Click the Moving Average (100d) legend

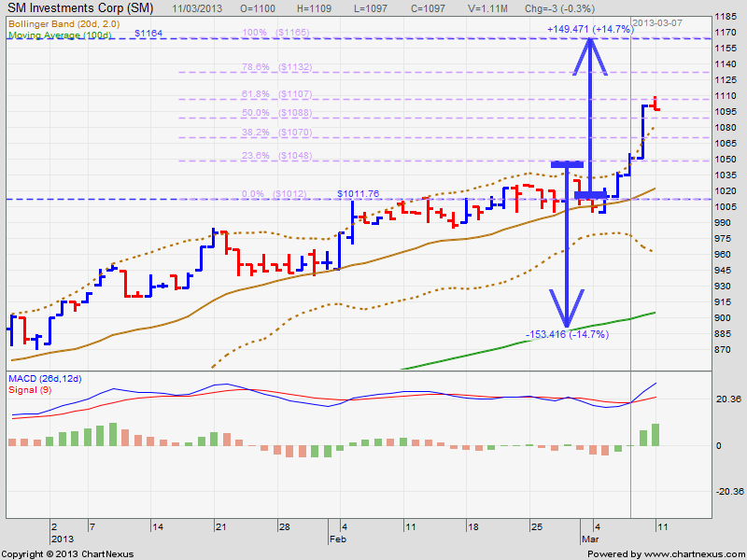coord(60,35)
